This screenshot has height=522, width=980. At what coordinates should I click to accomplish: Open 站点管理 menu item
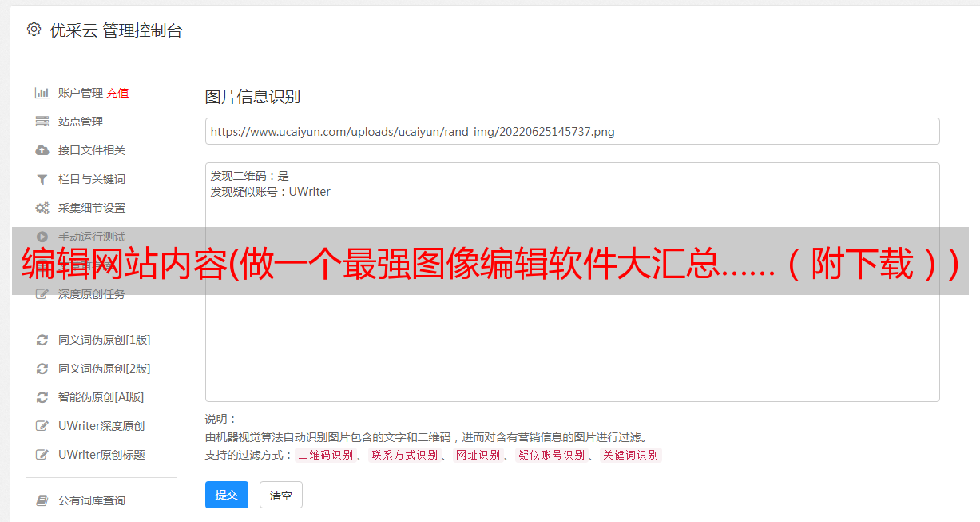coord(81,122)
